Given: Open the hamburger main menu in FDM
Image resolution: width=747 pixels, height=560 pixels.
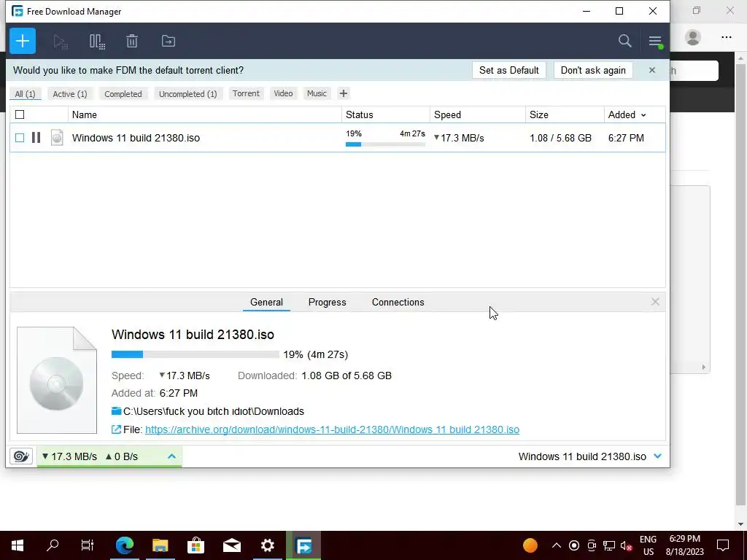Looking at the screenshot, I should point(655,42).
